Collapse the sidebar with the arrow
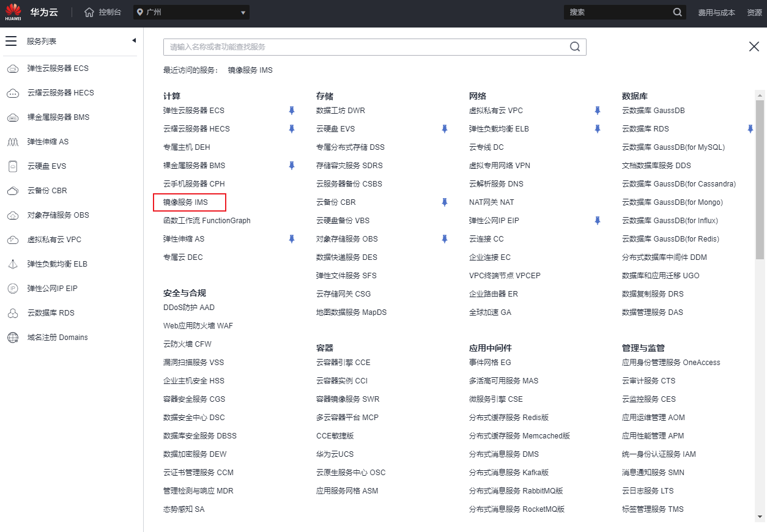Image resolution: width=767 pixels, height=532 pixels. (134, 41)
